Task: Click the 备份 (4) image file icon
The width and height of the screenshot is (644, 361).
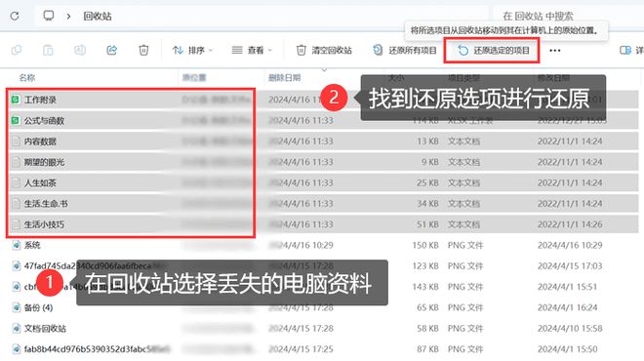Action: pyautogui.click(x=16, y=307)
